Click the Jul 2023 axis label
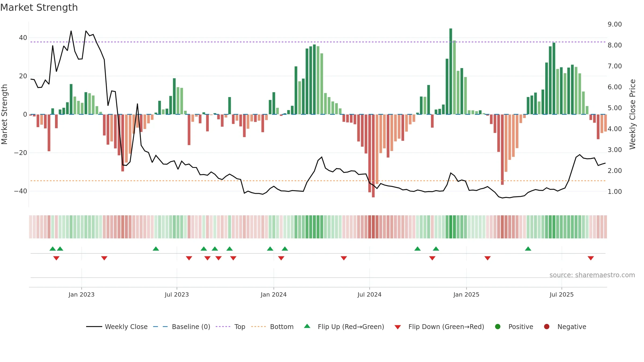Screen dimensions: 644x362 (177, 294)
